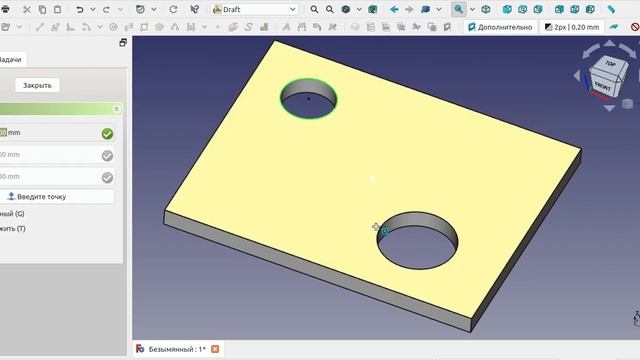This screenshot has height=360, width=640.
Task: Select the Draft Text A tool
Action: [286, 27]
